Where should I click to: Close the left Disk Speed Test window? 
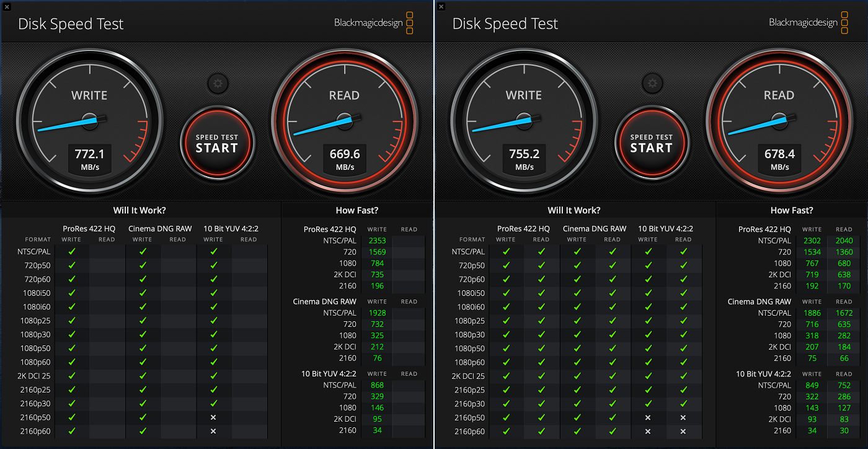coord(7,6)
